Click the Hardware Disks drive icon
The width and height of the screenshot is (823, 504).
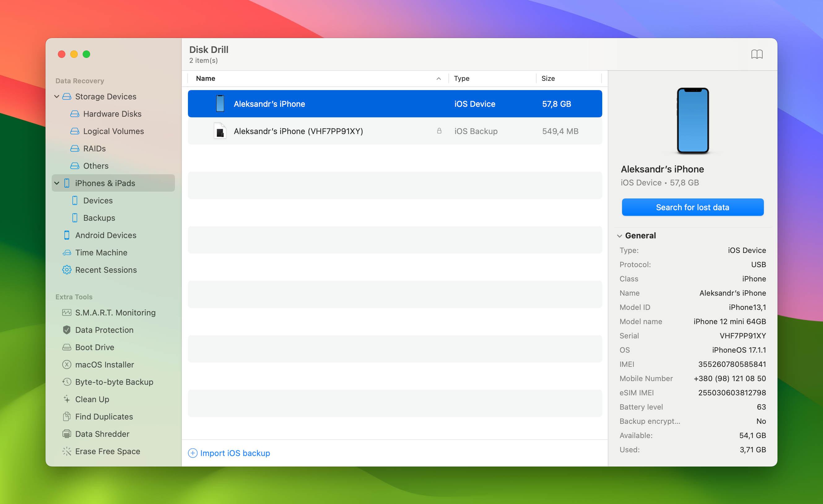[x=75, y=114]
